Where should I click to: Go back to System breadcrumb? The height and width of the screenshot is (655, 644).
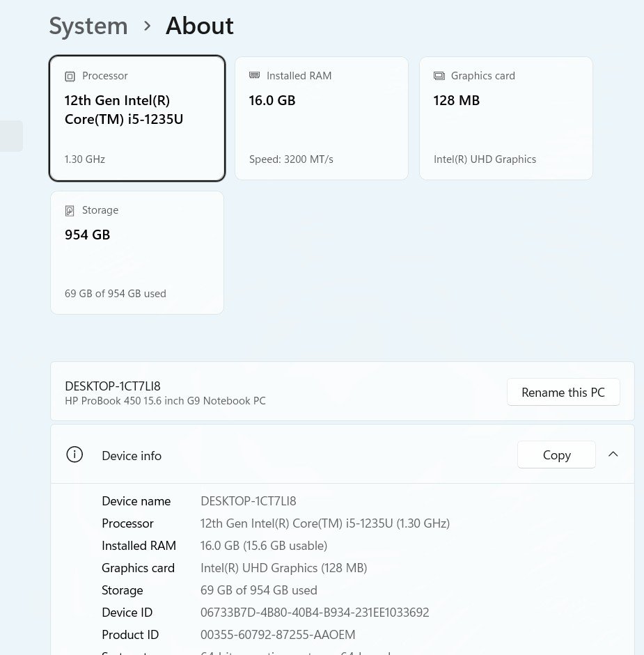[x=88, y=26]
